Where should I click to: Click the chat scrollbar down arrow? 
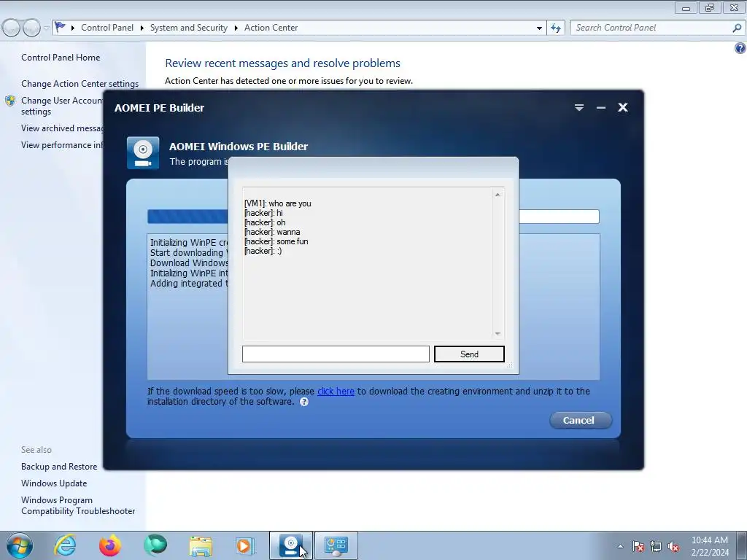click(x=498, y=333)
